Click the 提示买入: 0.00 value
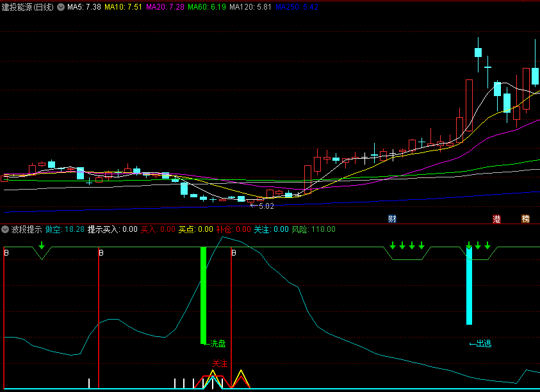Image resolution: width=540 pixels, height=392 pixels. click(113, 229)
